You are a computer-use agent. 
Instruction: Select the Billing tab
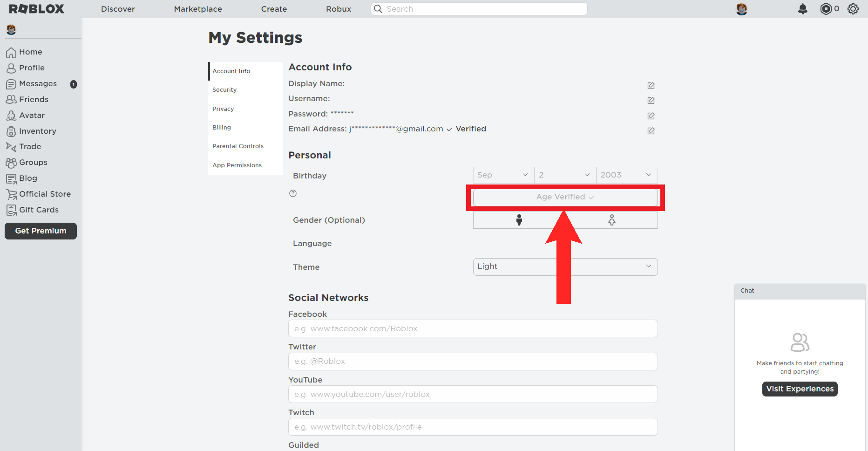(x=245, y=128)
